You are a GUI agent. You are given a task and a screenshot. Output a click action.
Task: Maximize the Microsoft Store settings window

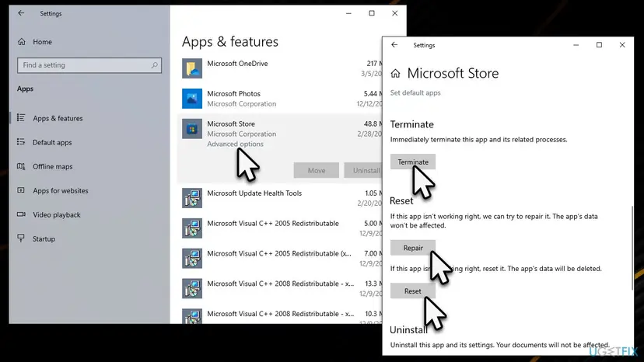pos(599,45)
